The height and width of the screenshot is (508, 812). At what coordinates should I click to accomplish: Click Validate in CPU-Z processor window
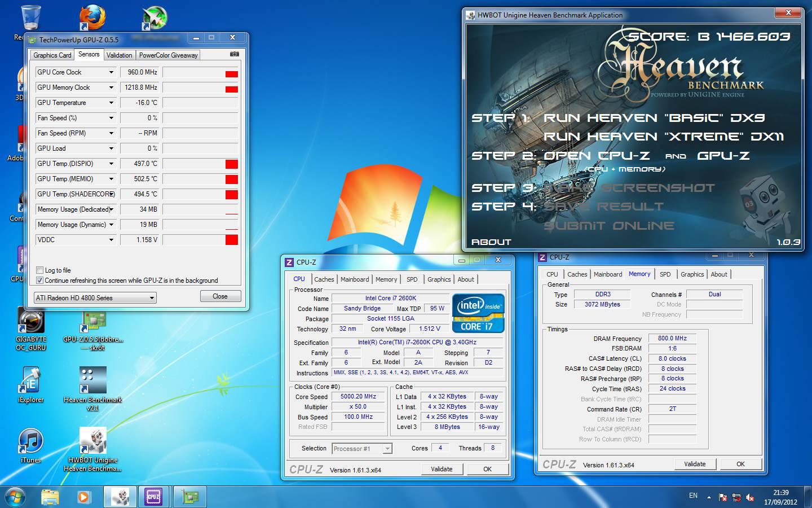point(442,469)
